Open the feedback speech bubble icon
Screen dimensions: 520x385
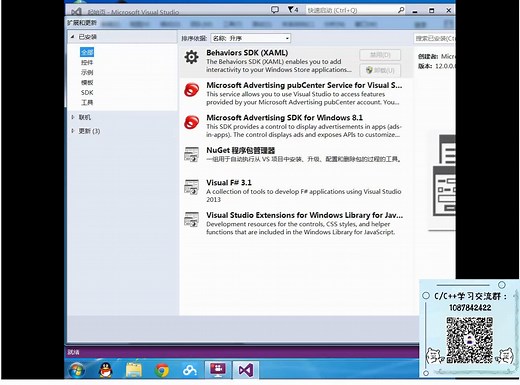point(275,10)
